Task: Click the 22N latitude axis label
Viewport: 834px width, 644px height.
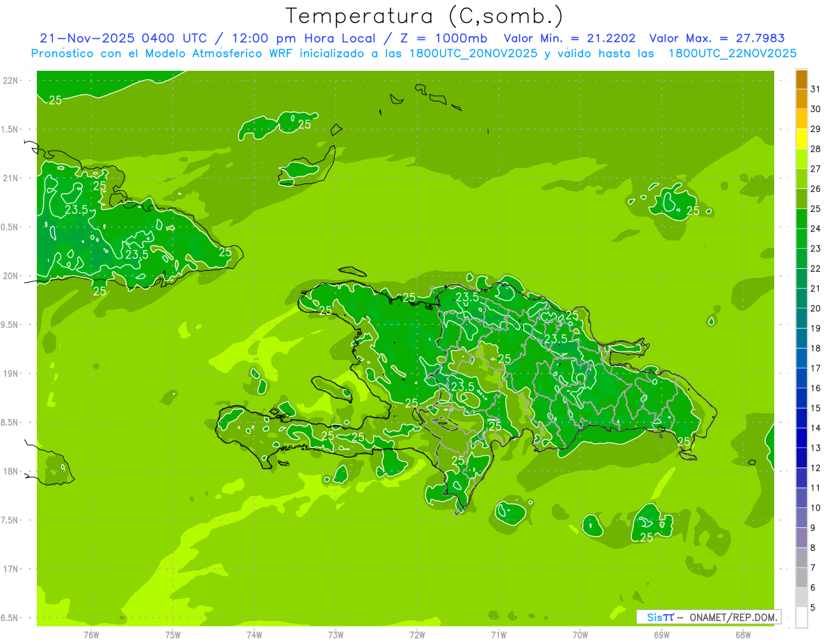Action: tap(10, 81)
